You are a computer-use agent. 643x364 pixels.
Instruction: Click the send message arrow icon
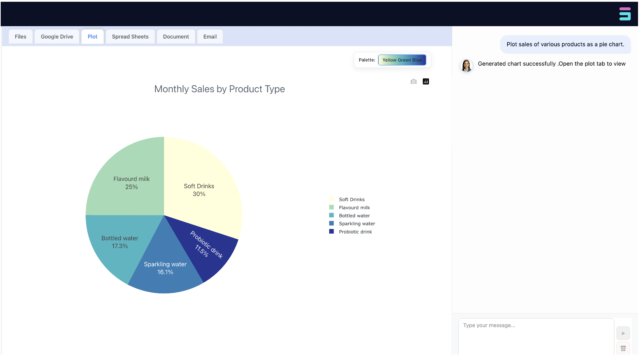[x=623, y=333]
